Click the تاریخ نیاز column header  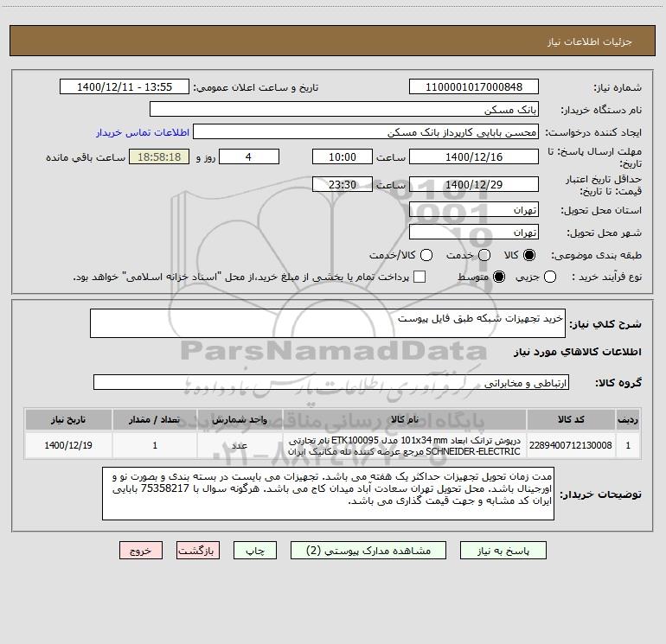point(68,420)
